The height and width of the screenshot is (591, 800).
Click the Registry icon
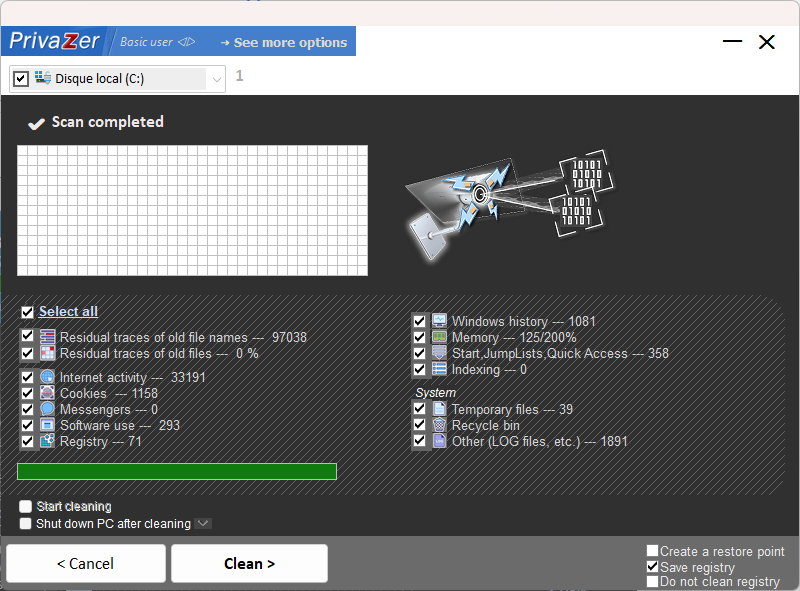pyautogui.click(x=47, y=441)
